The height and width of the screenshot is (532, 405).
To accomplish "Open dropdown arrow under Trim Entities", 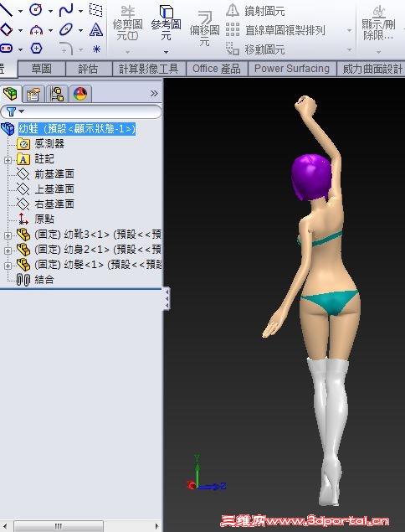I will [x=128, y=52].
